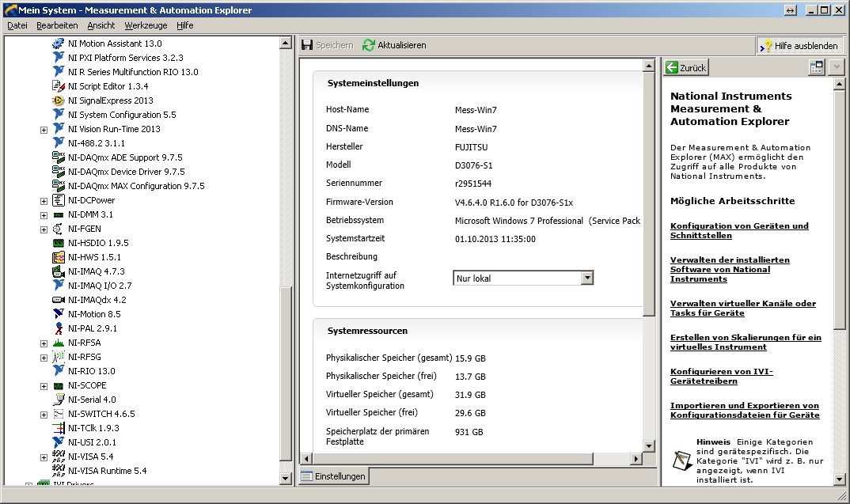Open link Importieren und Exportieren von Konfigurationsdateien
This screenshot has height=504, width=850.
pos(745,411)
